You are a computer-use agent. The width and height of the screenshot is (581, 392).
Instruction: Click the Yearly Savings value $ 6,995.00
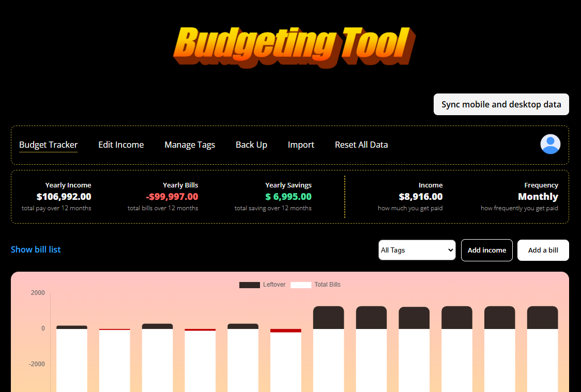(288, 197)
